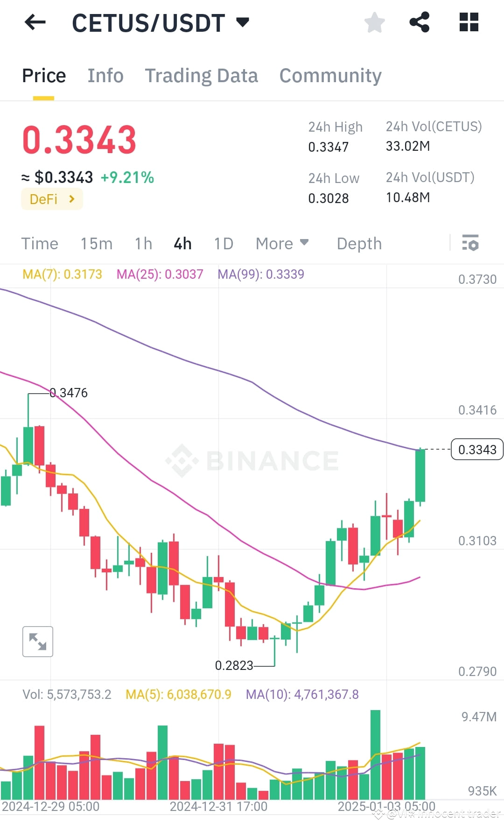Select the Info tab
Screen dimensions: 504x824
[105, 75]
